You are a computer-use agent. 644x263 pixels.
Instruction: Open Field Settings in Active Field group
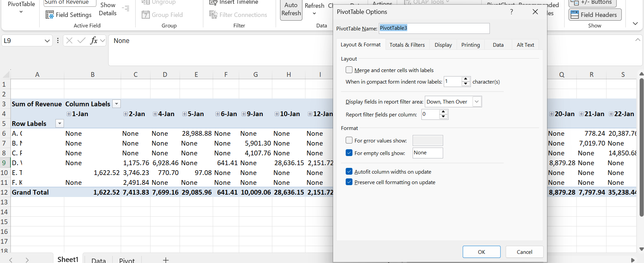point(69,15)
